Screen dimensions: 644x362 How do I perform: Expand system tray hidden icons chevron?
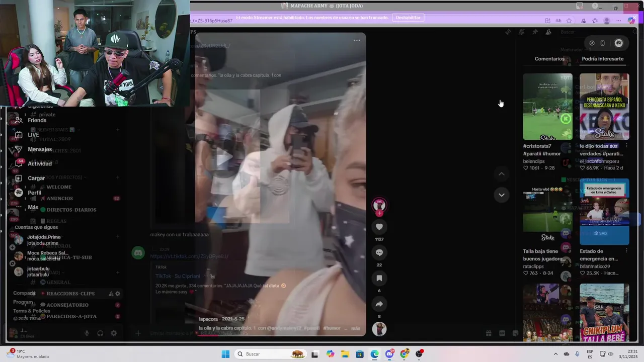pos(555,354)
